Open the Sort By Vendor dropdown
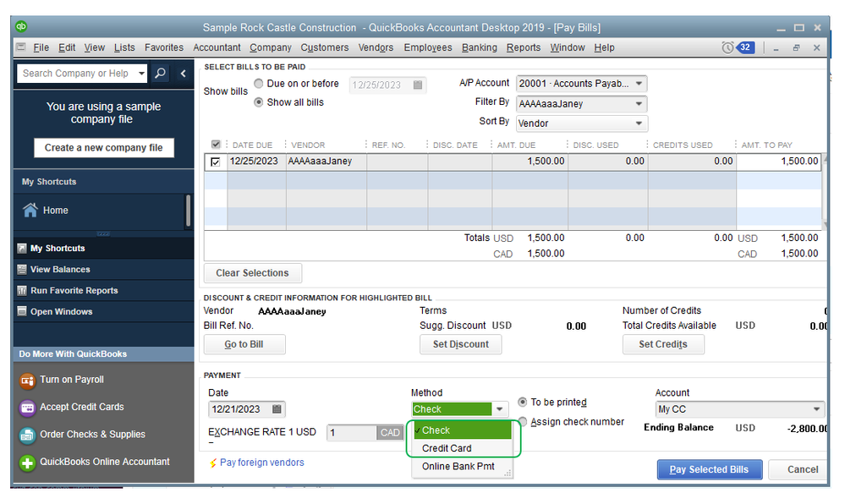 639,123
